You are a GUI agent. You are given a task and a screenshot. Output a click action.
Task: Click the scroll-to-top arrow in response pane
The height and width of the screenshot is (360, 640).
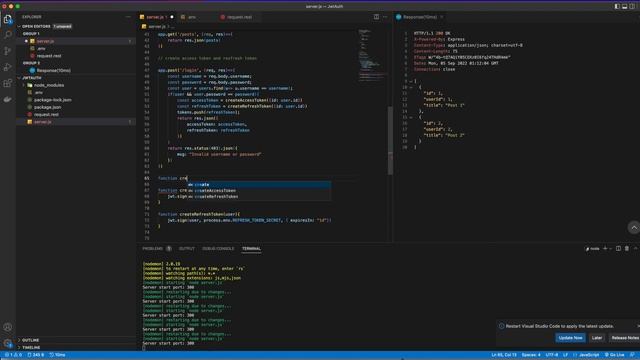coord(633,227)
